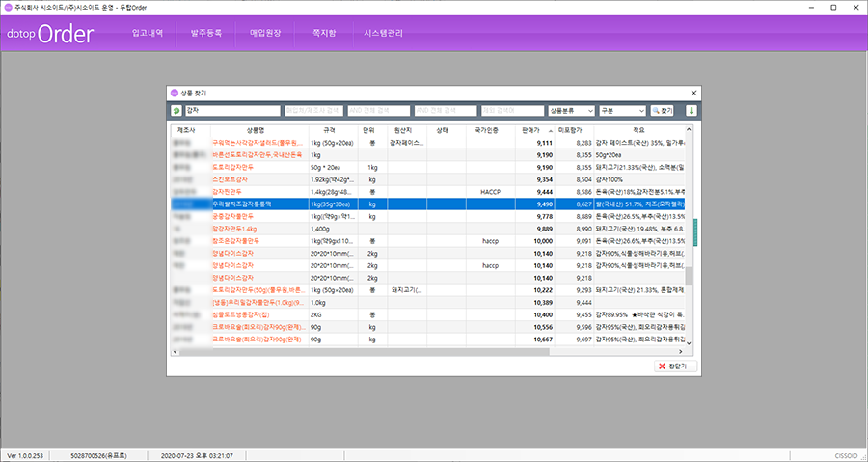Click the 상품 찾기 dialog title icon
The height and width of the screenshot is (462, 868).
tap(175, 93)
